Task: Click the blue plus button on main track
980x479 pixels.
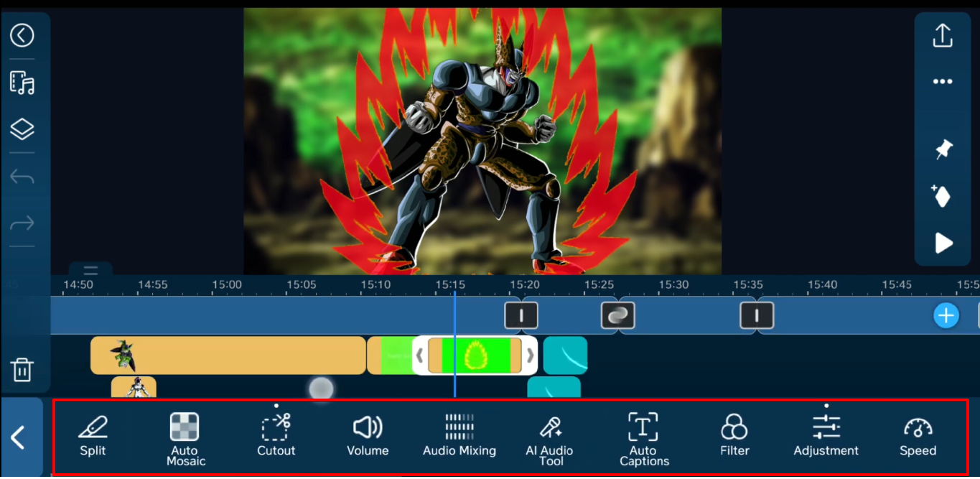Action: coord(946,315)
